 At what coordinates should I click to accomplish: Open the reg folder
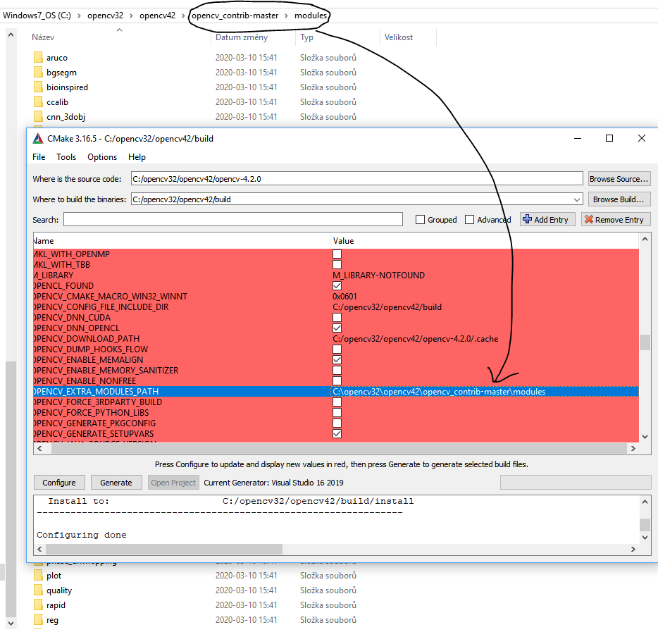53,619
